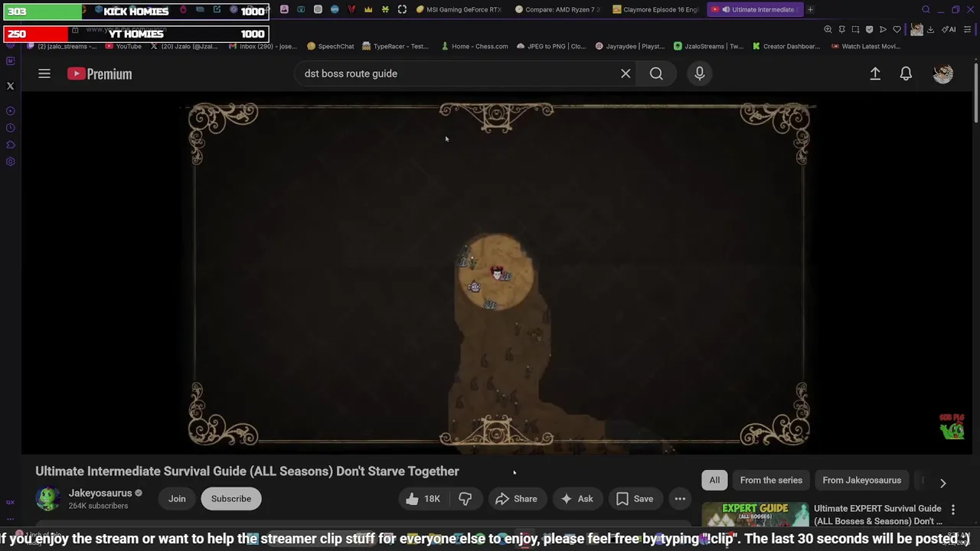980x551 pixels.
Task: Click the search field with dst boss route guide
Action: click(458, 73)
